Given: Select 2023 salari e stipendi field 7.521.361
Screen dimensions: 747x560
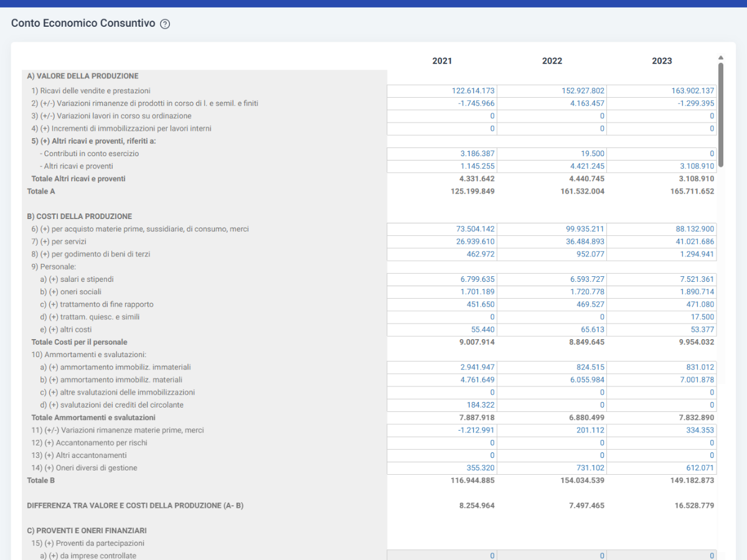Looking at the screenshot, I should point(662,279).
